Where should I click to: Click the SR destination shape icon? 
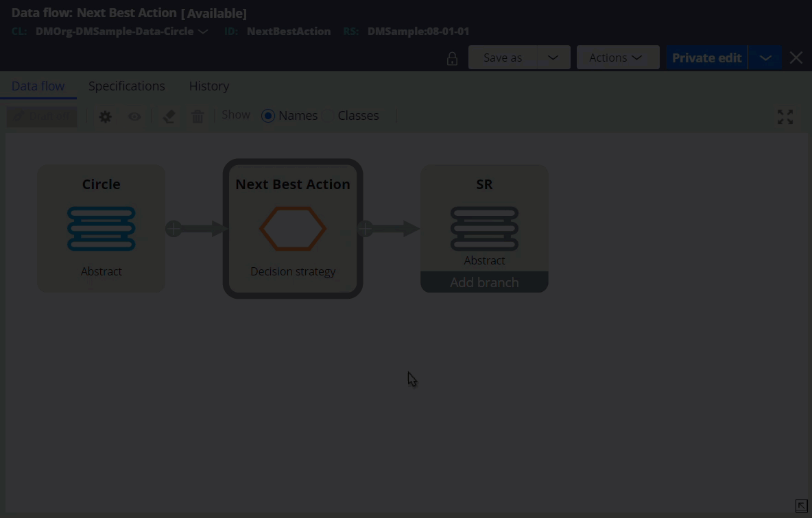[x=484, y=229]
